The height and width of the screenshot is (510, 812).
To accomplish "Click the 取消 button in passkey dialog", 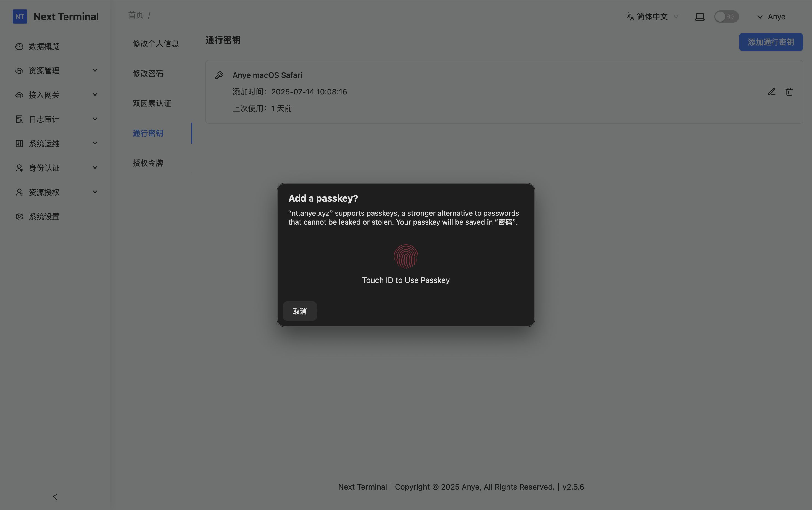I will pos(299,311).
